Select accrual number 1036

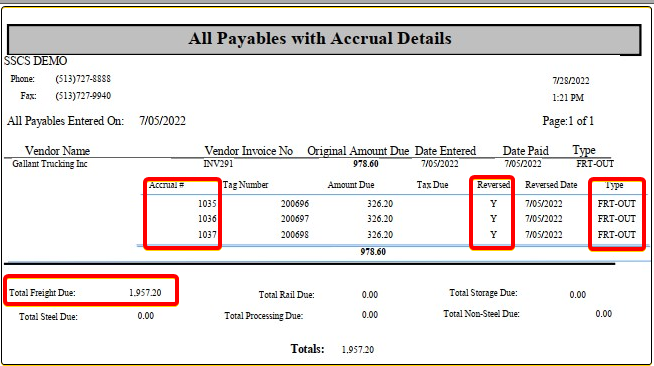207,219
